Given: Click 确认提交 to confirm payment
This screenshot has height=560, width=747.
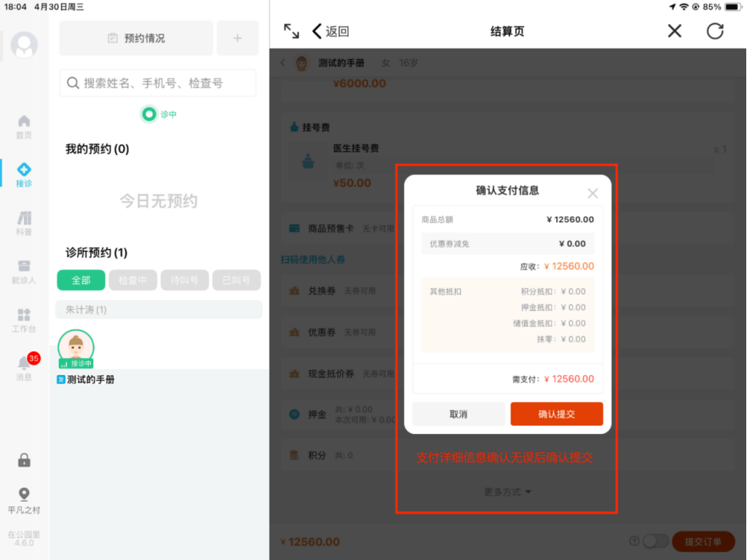Looking at the screenshot, I should 556,414.
